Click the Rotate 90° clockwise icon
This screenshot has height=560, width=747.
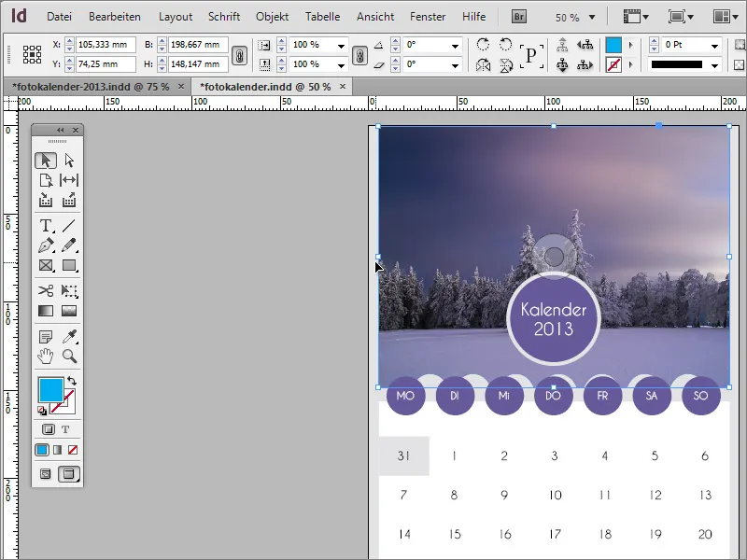tap(483, 45)
